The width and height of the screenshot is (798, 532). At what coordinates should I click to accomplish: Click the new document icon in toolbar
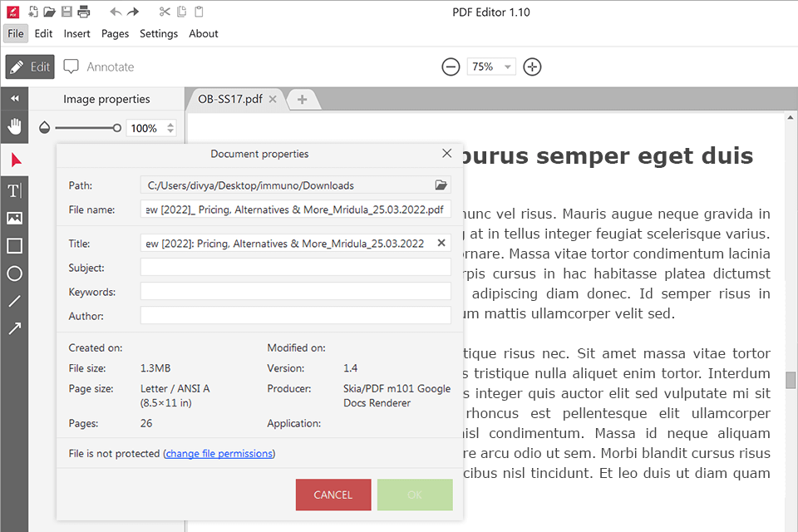[x=33, y=11]
